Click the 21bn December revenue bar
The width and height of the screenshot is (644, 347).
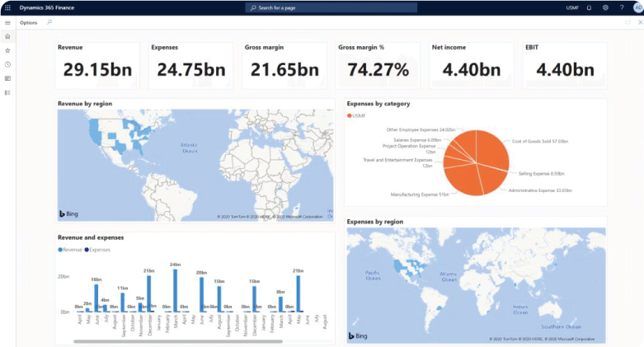coord(148,293)
